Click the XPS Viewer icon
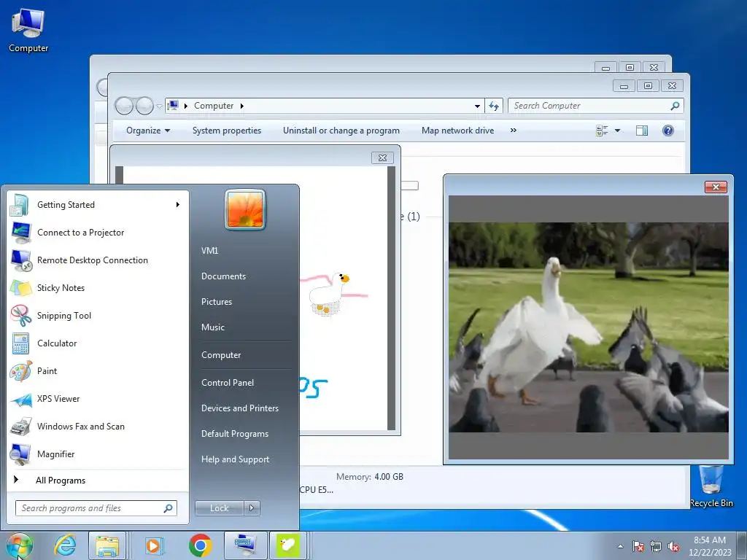The height and width of the screenshot is (560, 747). coord(20,399)
